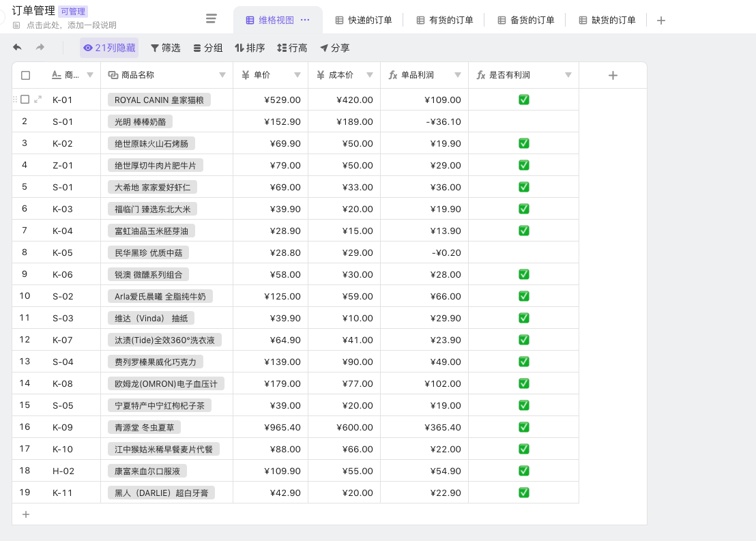Viewport: 756px width, 541px height.
Task: Click the description field under 订单管理
Action: tap(71, 25)
